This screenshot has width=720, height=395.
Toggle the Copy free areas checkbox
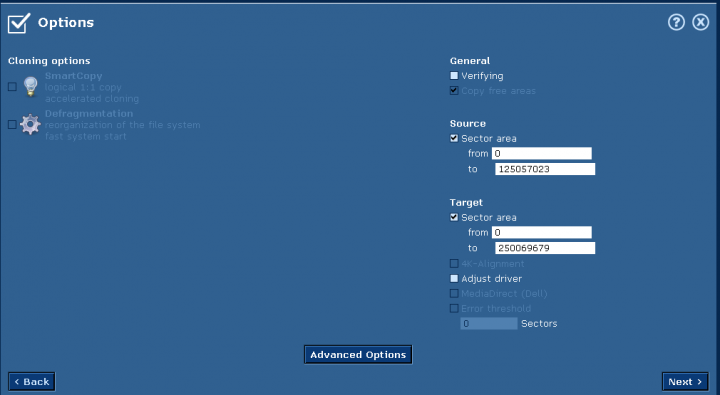tap(454, 90)
